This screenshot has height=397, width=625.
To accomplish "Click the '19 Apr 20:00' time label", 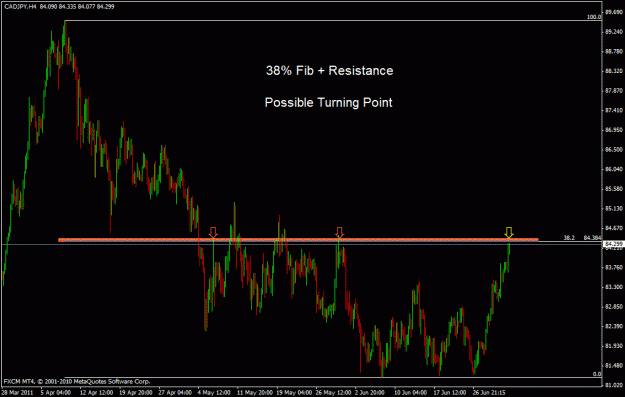I will click(x=136, y=393).
